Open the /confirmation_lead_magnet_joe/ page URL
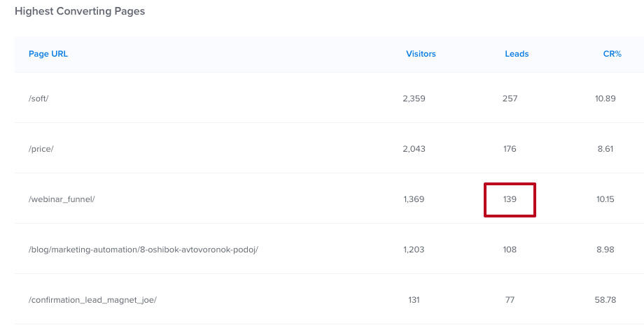The image size is (644, 330). point(92,300)
